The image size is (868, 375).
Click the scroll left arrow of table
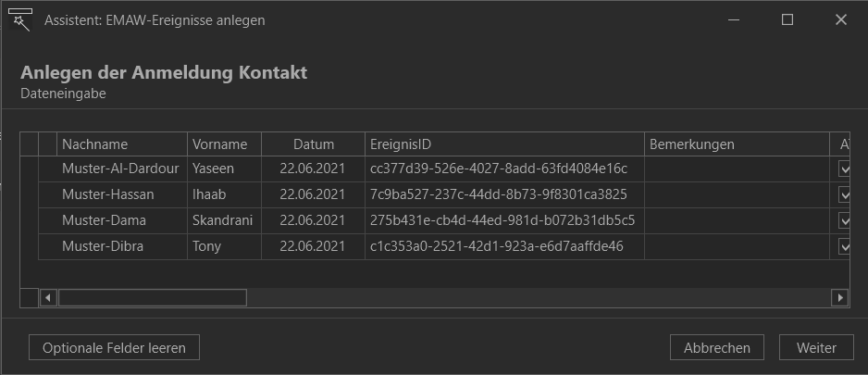[48, 298]
